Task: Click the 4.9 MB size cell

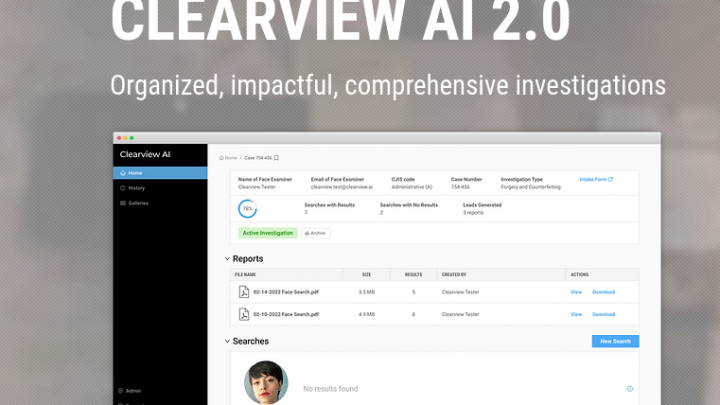Action: point(366,315)
